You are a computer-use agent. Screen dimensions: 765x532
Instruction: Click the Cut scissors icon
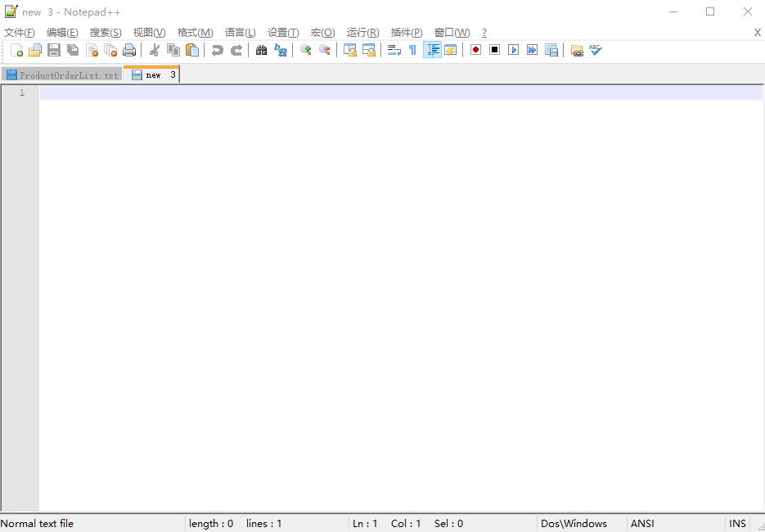[154, 50]
